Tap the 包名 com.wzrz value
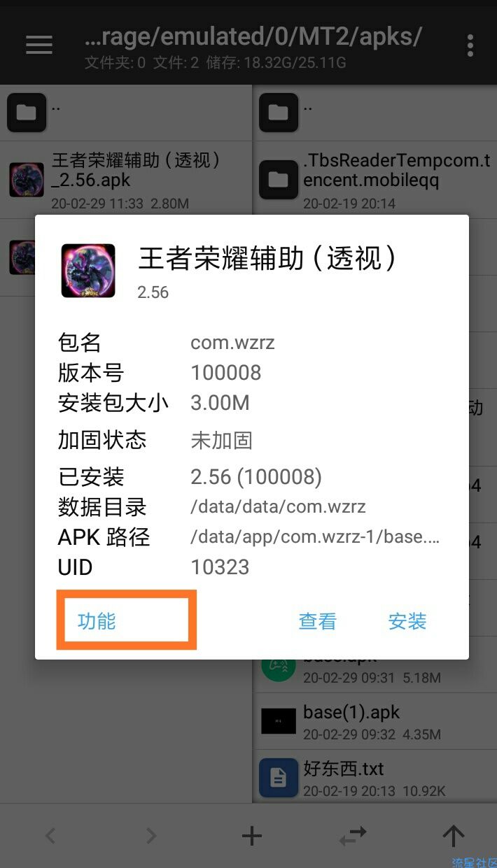 pos(232,343)
